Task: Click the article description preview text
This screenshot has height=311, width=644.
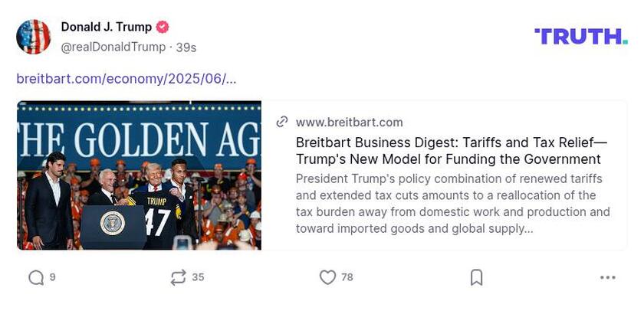Action: pos(452,203)
